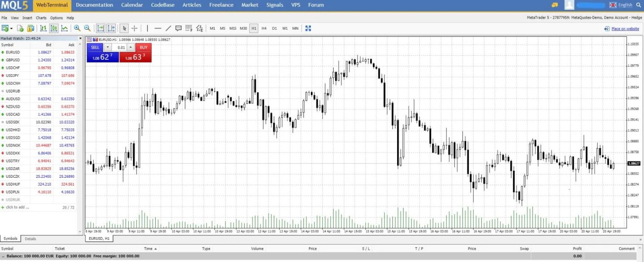Screen dimensions: 644x262
Task: Select the crosshair tool
Action: (134, 28)
